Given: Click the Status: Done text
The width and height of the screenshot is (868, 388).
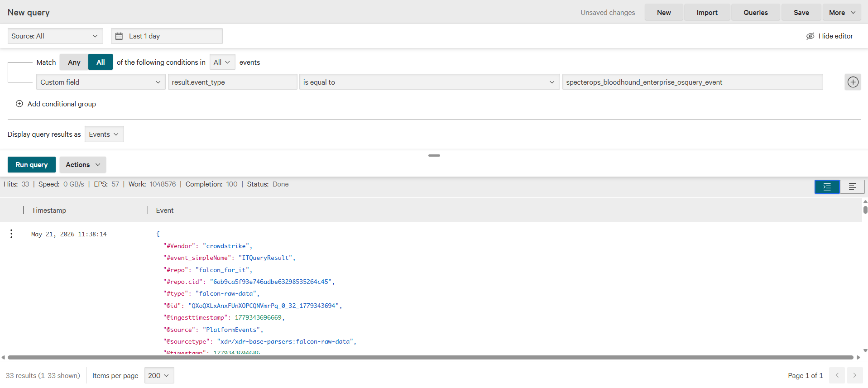Looking at the screenshot, I should coord(268,184).
